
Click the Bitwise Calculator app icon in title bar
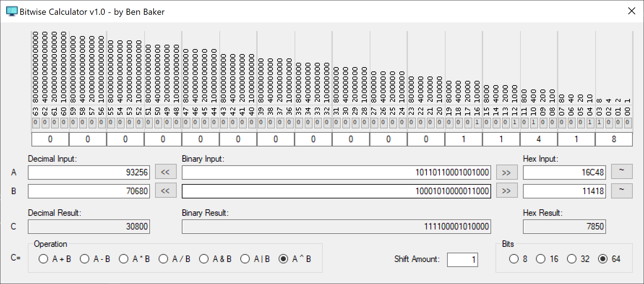[12, 12]
